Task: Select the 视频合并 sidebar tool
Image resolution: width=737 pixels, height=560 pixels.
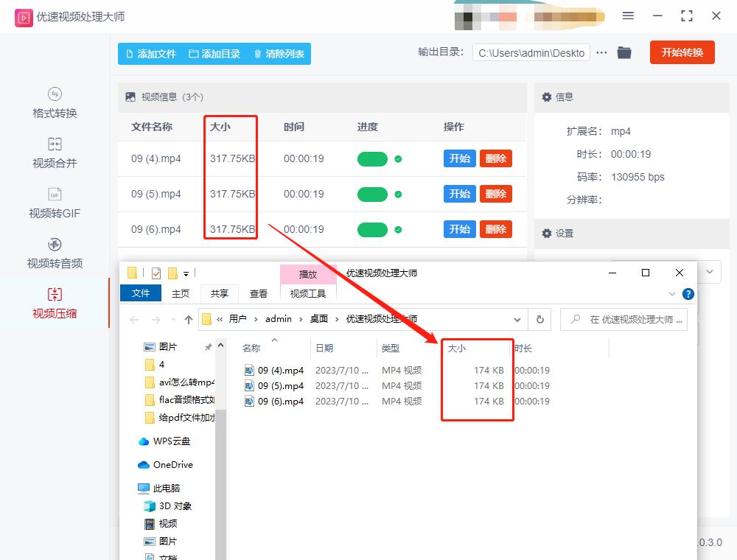Action: [55, 153]
